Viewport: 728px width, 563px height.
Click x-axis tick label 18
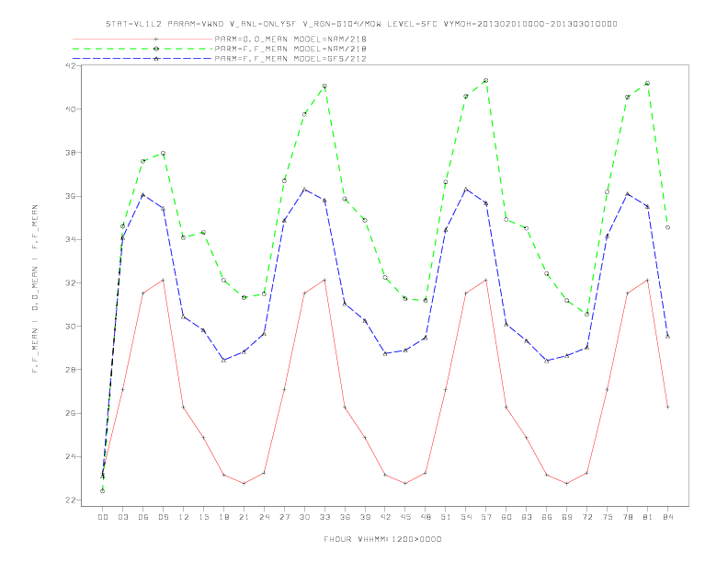point(223,517)
